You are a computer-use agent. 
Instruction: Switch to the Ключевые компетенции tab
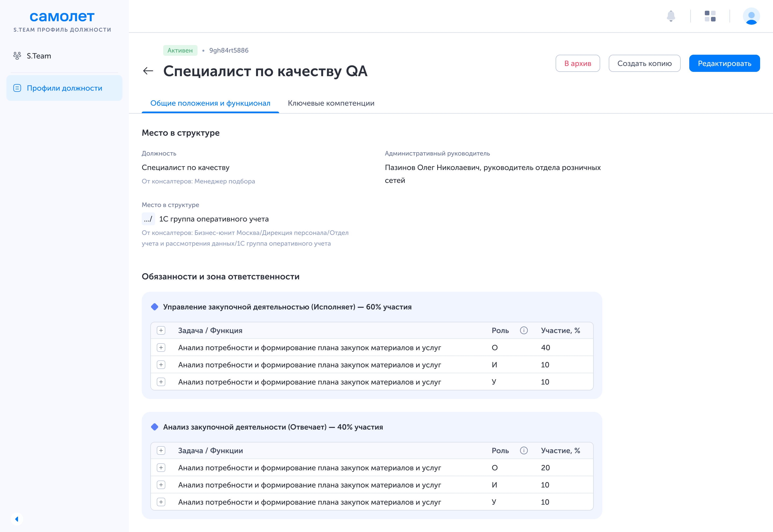coord(331,103)
